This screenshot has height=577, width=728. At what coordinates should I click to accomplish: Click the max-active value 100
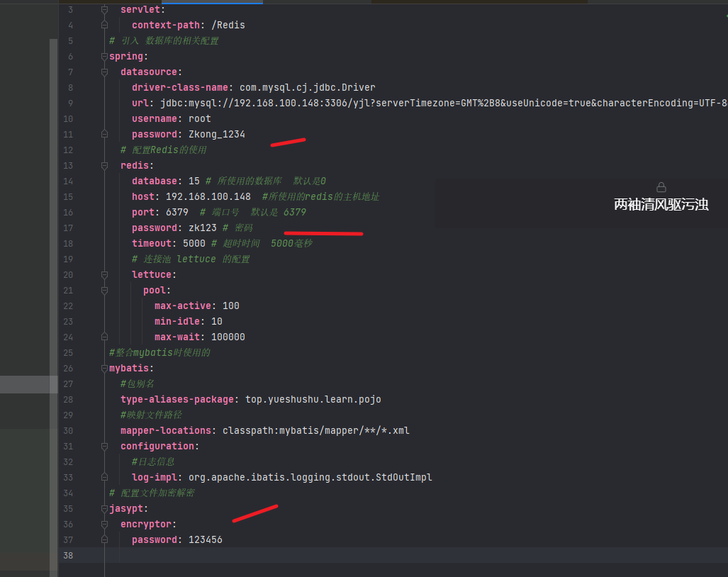231,306
